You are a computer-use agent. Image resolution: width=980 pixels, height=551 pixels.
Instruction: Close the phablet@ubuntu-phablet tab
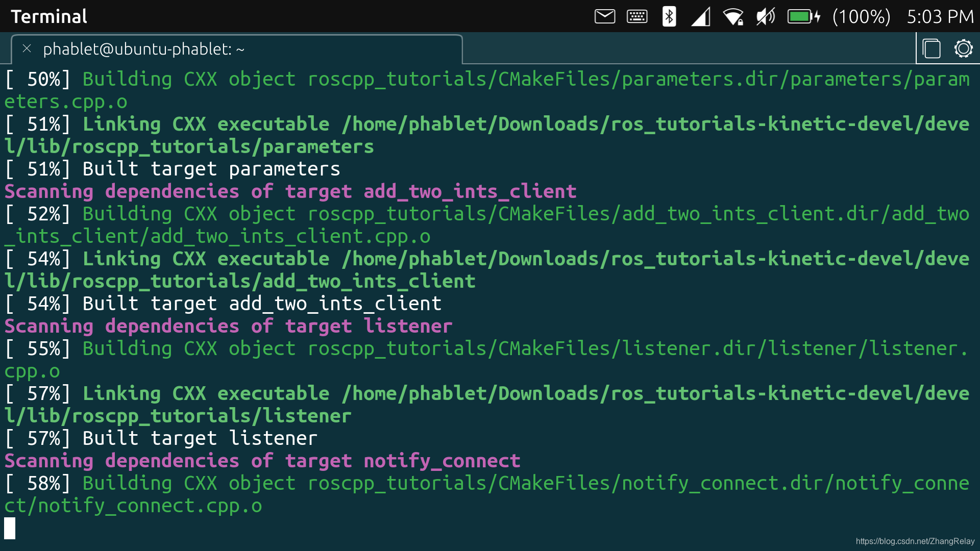[27, 49]
